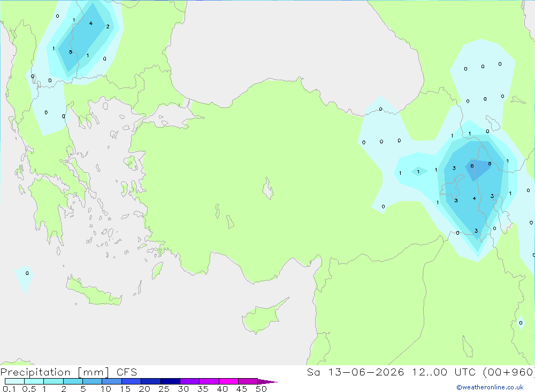Click the legend label '0.1'

(9, 389)
